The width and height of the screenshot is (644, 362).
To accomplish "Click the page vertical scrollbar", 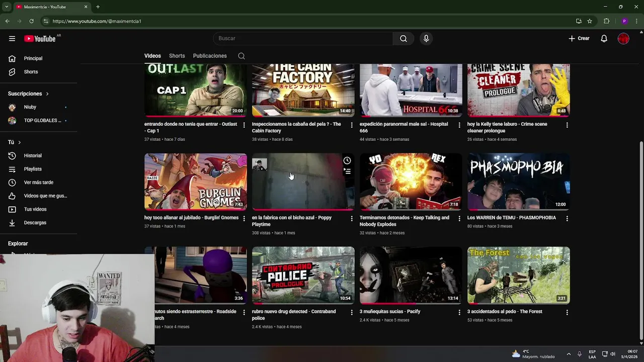I will pyautogui.click(x=640, y=241).
